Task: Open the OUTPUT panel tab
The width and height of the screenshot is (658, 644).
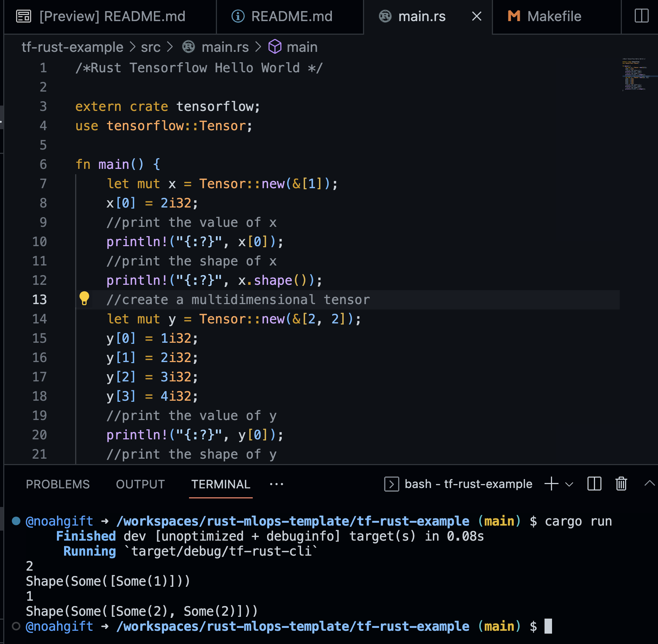Action: (x=140, y=484)
